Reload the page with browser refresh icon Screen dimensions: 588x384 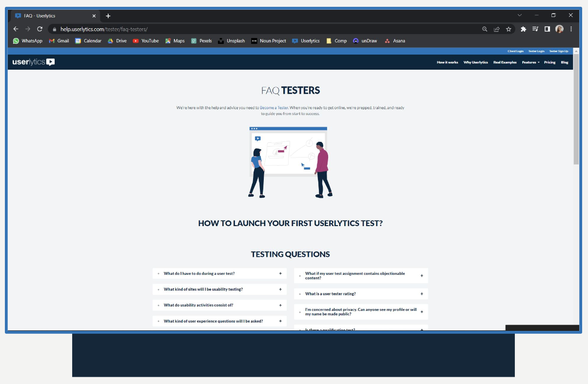[40, 29]
